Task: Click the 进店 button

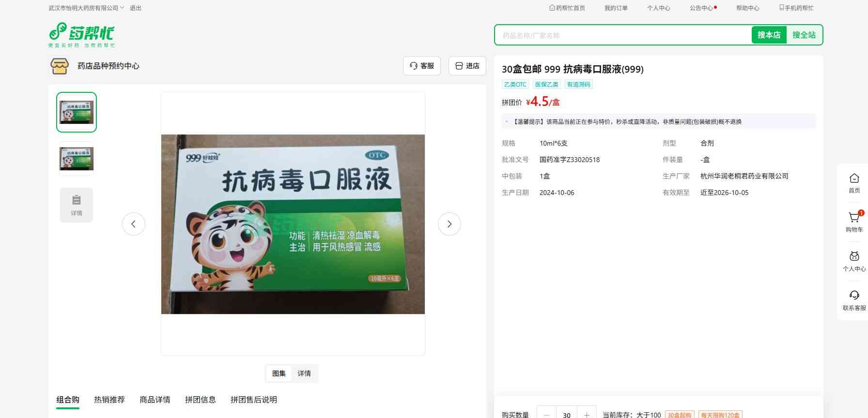Action: [x=467, y=66]
